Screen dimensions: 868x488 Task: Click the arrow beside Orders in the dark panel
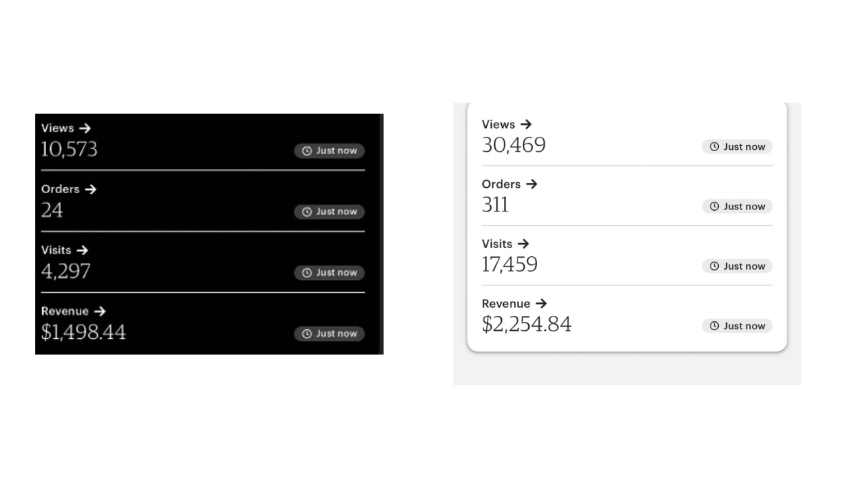coord(90,189)
